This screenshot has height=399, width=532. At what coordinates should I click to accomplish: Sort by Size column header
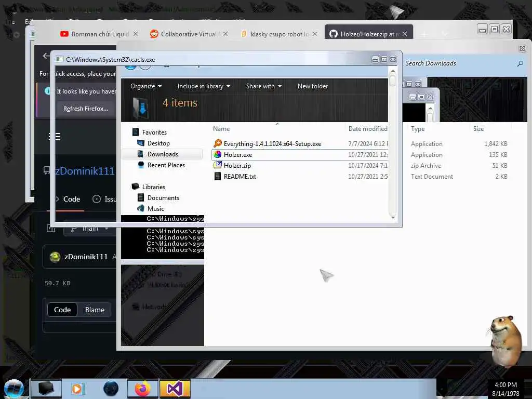[x=478, y=129]
